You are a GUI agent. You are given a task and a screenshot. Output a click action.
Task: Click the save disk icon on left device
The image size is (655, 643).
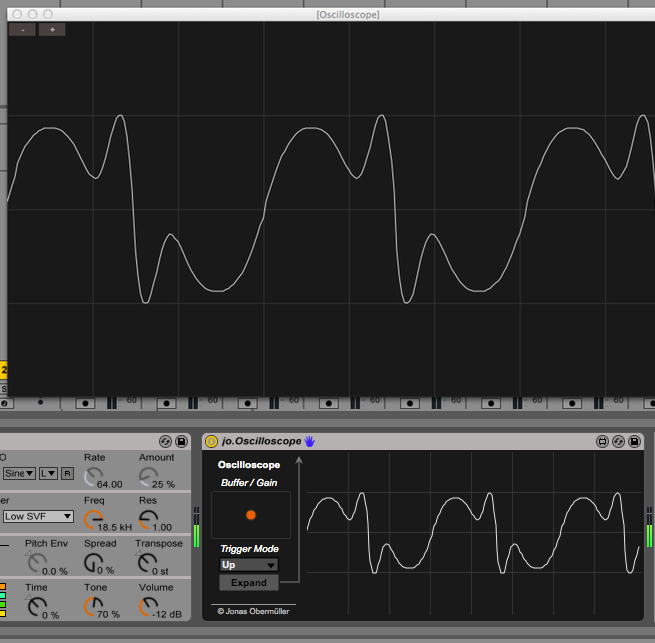point(181,441)
